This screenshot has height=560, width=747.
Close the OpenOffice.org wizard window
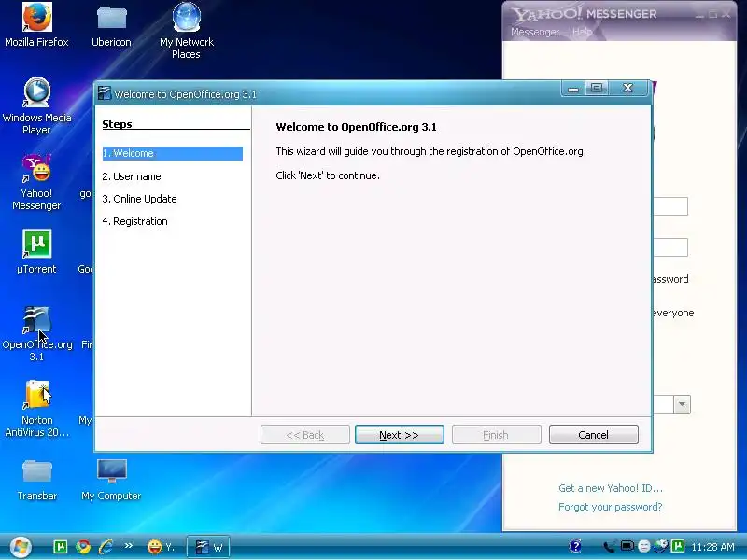pos(628,88)
